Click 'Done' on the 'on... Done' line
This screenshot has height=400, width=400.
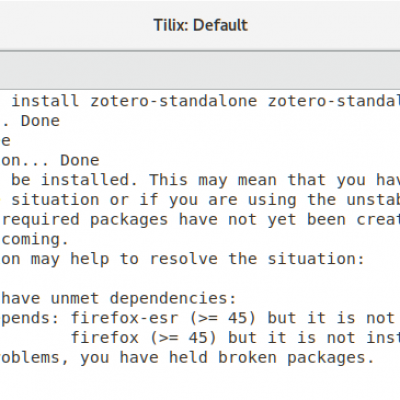tap(80, 160)
